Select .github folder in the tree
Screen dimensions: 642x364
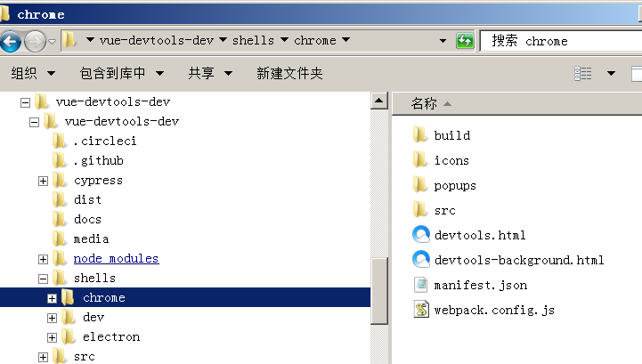tap(98, 160)
